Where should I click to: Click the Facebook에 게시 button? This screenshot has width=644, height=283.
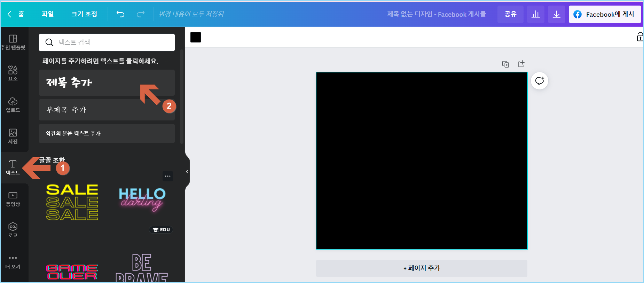[605, 14]
